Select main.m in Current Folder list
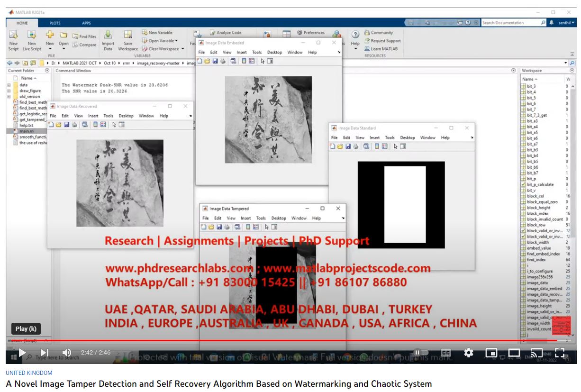The height and width of the screenshot is (392, 581). (26, 131)
